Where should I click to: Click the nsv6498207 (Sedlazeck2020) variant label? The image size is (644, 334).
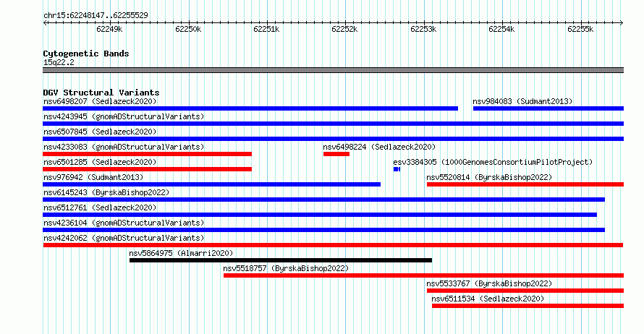tap(100, 101)
